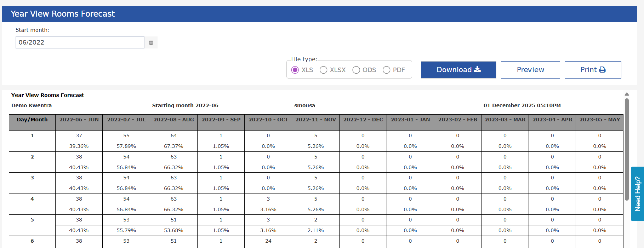644x248 pixels.
Task: Select the Day/Month column header
Action: pyautogui.click(x=32, y=122)
